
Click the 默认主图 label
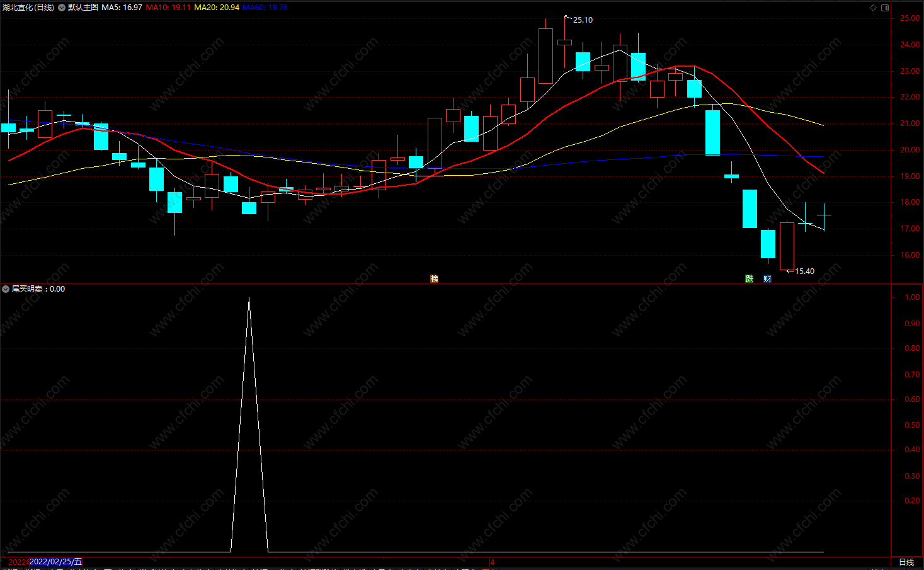pyautogui.click(x=83, y=8)
